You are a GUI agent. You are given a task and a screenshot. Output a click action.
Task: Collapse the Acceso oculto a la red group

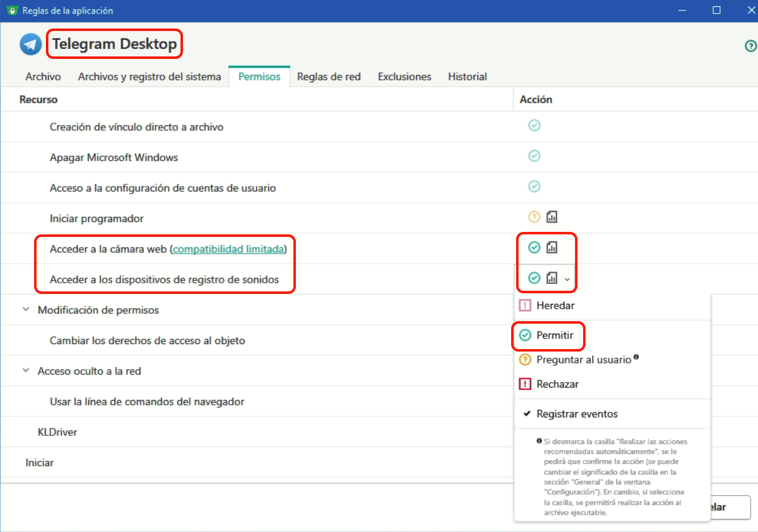click(x=25, y=370)
